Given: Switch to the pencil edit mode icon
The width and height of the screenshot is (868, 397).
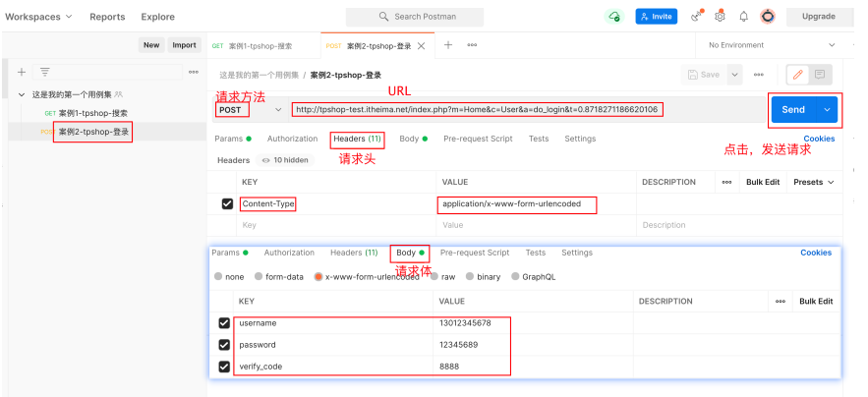Looking at the screenshot, I should 797,75.
